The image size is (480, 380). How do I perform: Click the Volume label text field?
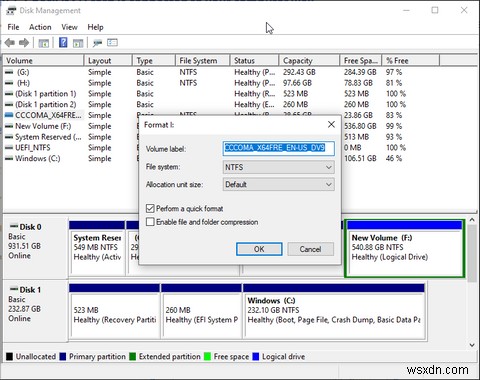point(278,148)
